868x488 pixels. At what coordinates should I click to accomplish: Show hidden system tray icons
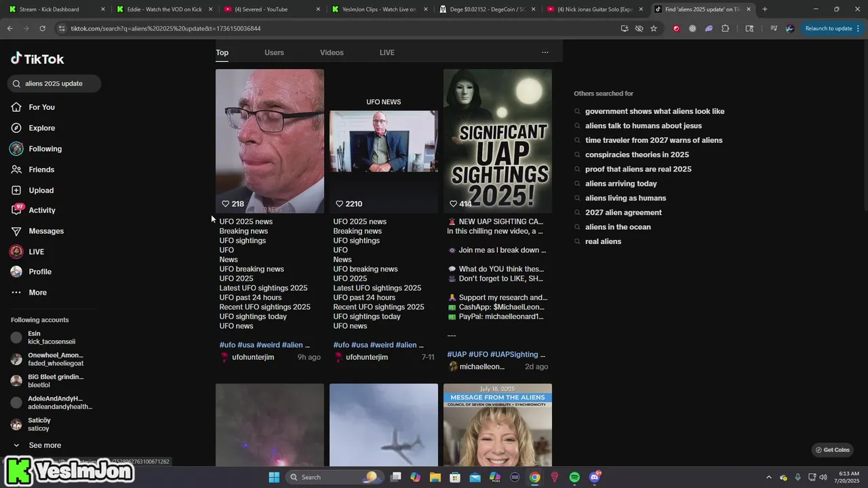point(768,477)
